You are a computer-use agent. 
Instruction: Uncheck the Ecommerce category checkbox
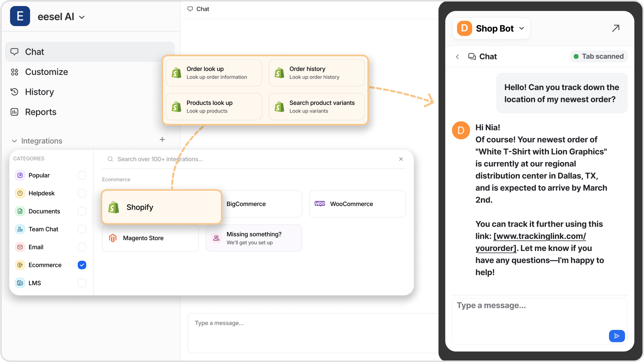click(x=82, y=265)
